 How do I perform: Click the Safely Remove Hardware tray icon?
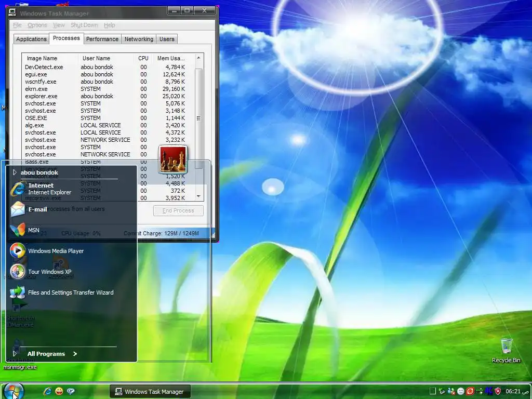442,391
